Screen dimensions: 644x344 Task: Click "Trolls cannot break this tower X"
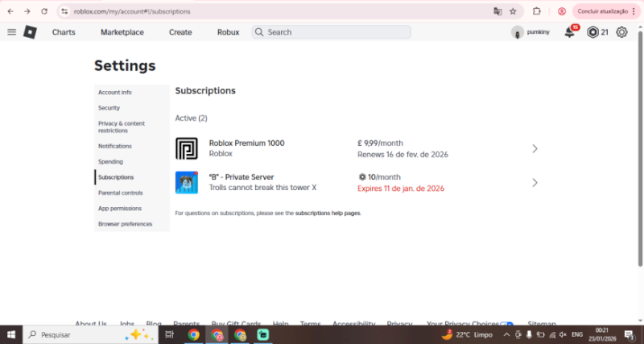(263, 188)
